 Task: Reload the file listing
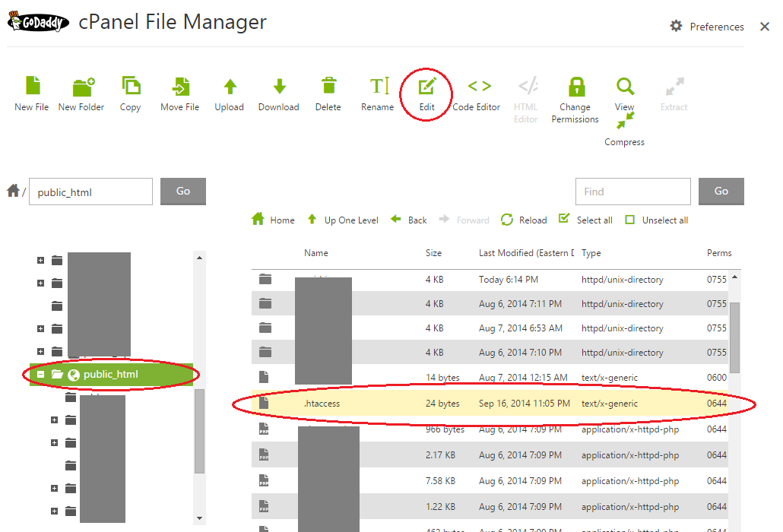pyautogui.click(x=524, y=220)
